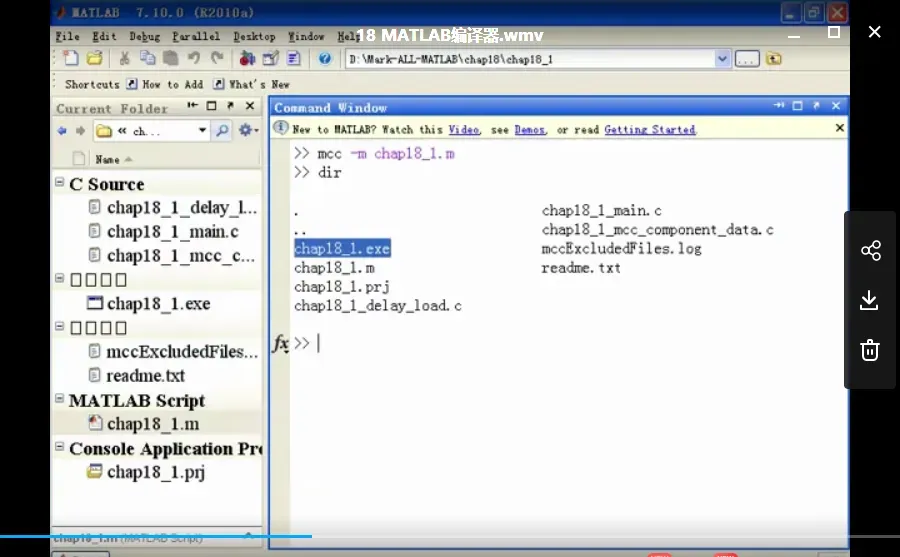Select chap18_1.prj project file

146,471
